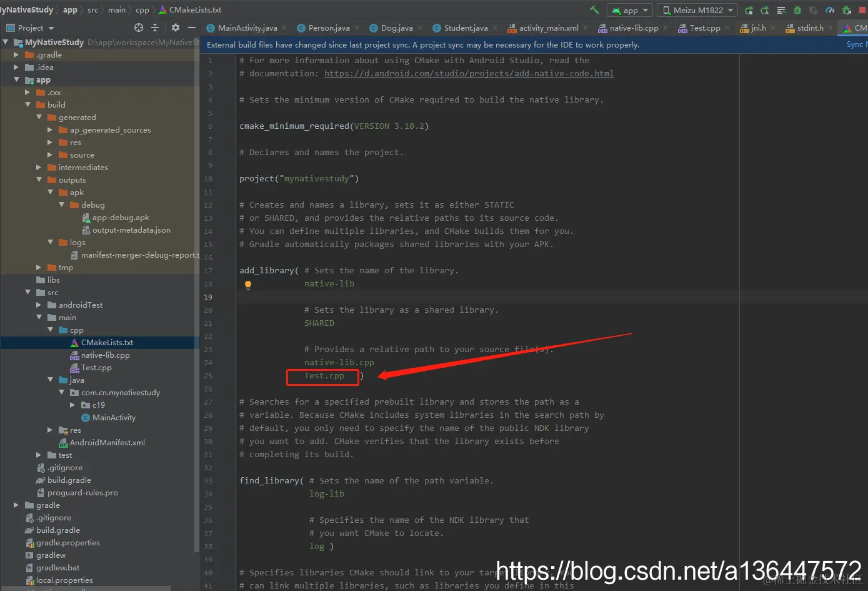This screenshot has width=868, height=591.
Task: Expand the c19 package
Action: click(73, 405)
